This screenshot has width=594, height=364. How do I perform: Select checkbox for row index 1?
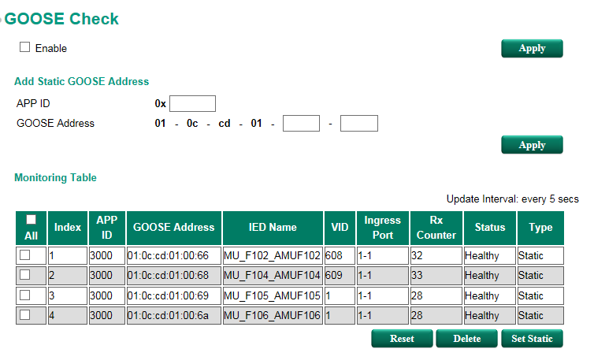[x=25, y=254]
